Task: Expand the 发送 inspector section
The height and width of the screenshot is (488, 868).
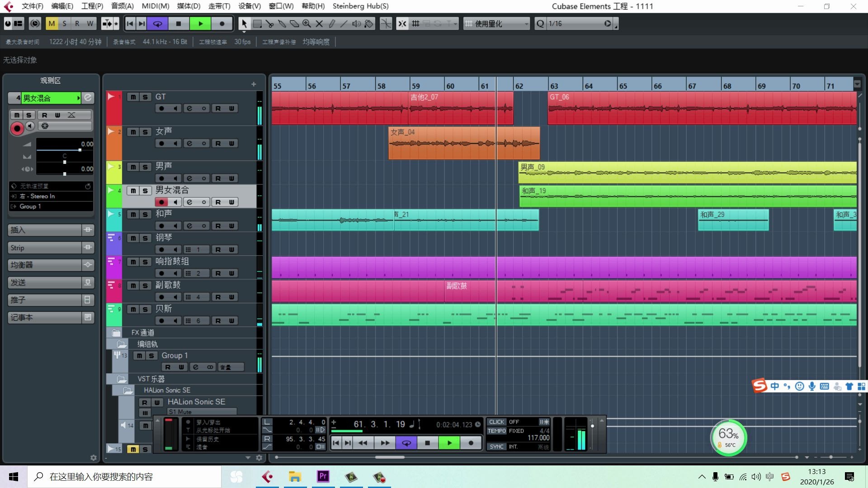Action: [51, 282]
